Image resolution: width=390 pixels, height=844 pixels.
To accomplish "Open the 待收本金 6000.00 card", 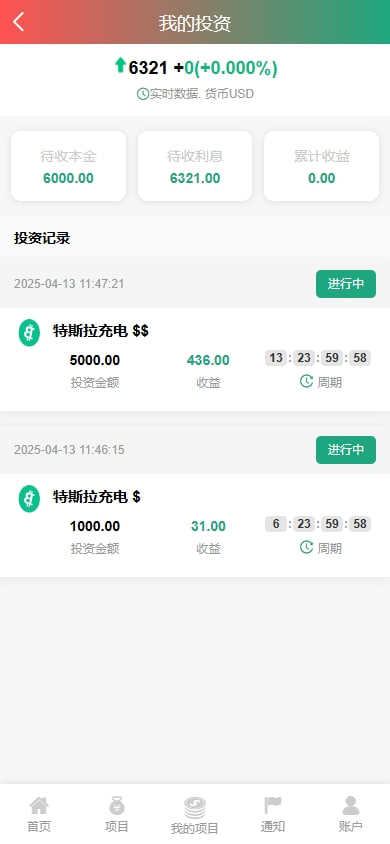I will tap(68, 166).
